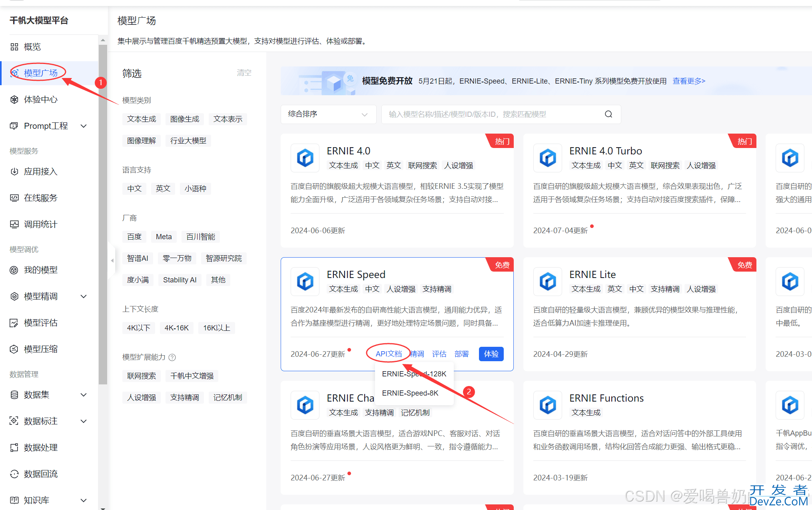Clear filters with the 清空 button
Viewport: 812px width, 510px height.
click(244, 73)
